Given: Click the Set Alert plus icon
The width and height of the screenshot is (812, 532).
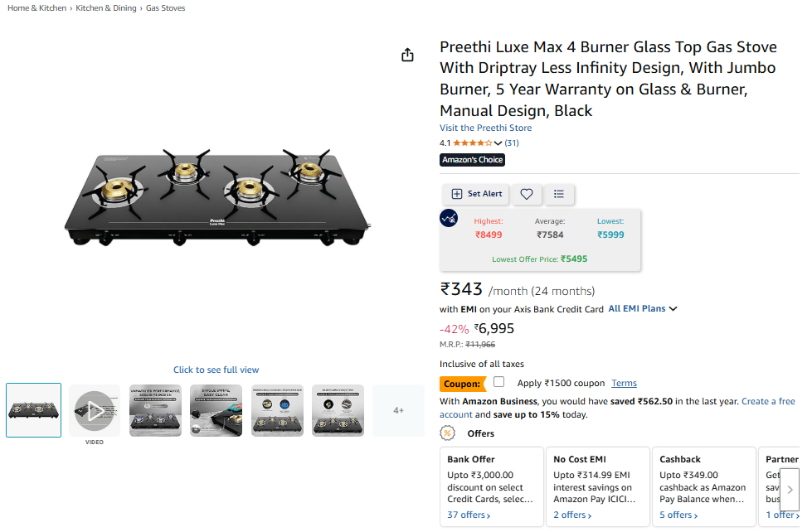Looking at the screenshot, I should tap(457, 194).
